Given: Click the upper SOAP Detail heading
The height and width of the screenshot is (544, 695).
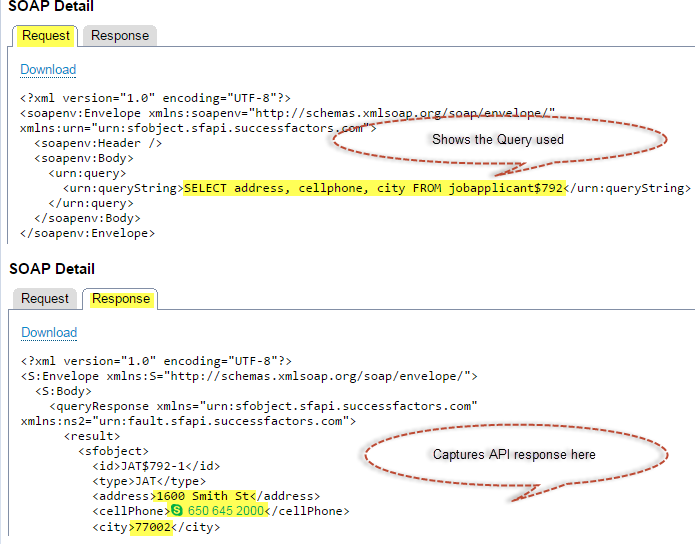Looking at the screenshot, I should (x=51, y=6).
